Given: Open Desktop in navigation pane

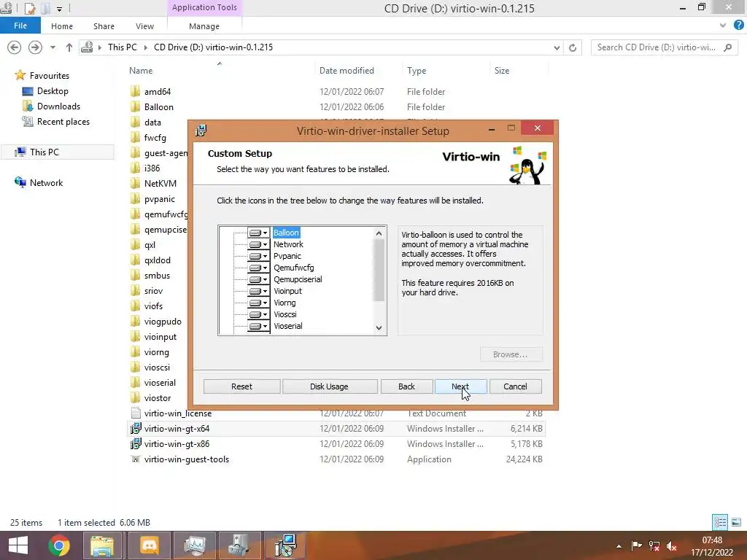Looking at the screenshot, I should (x=53, y=91).
